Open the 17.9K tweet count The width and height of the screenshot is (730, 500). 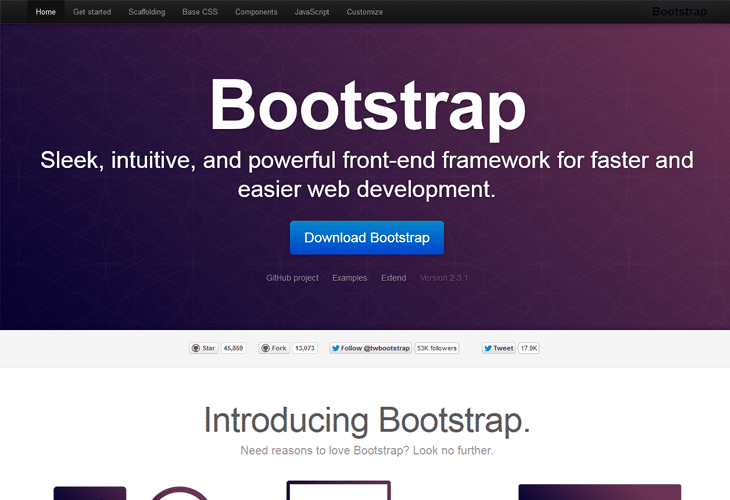point(529,348)
